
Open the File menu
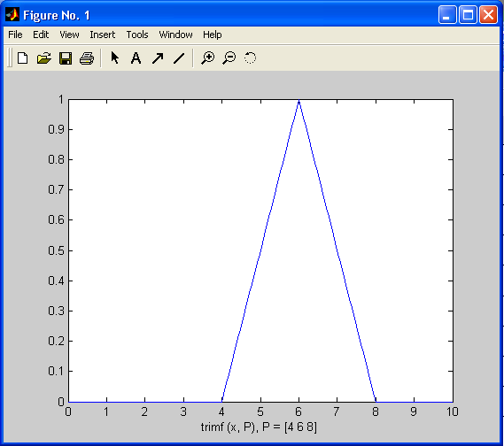(x=15, y=35)
